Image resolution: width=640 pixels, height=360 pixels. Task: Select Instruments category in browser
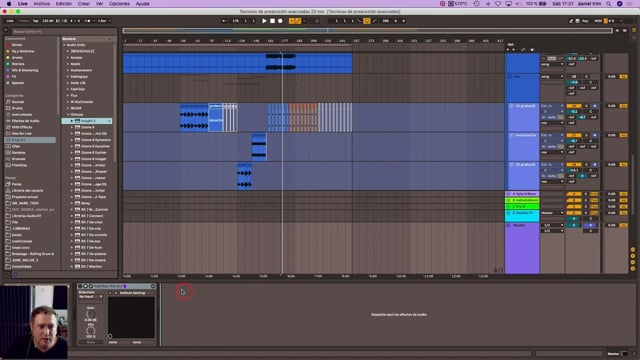(x=22, y=115)
